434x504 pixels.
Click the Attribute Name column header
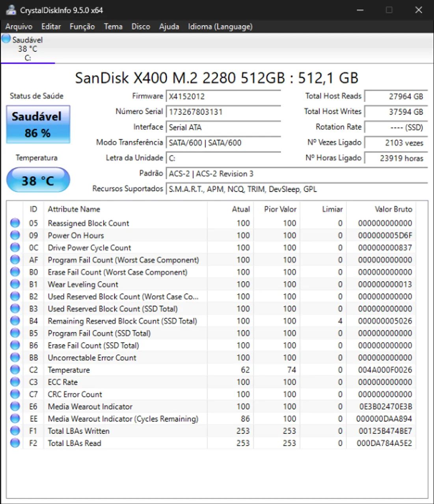coord(125,209)
